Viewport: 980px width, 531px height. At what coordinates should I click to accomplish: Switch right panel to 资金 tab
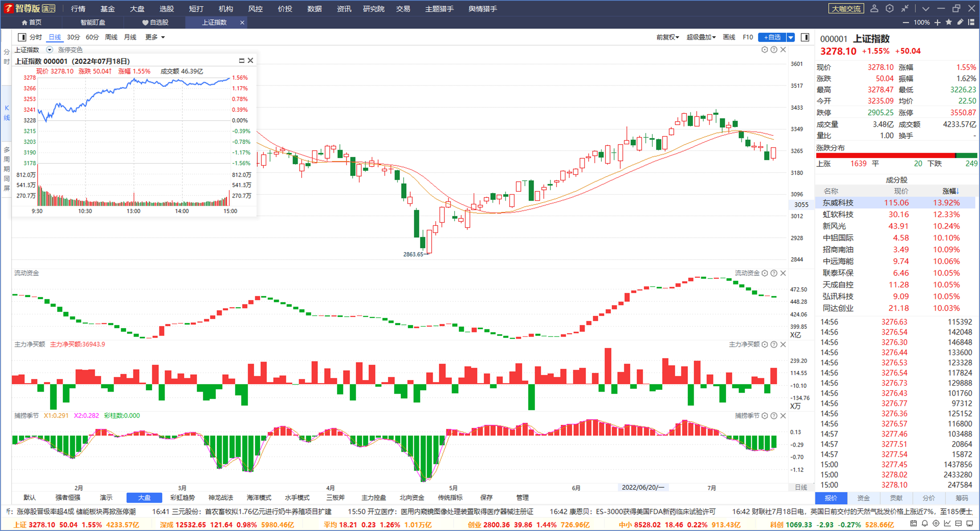(863, 498)
